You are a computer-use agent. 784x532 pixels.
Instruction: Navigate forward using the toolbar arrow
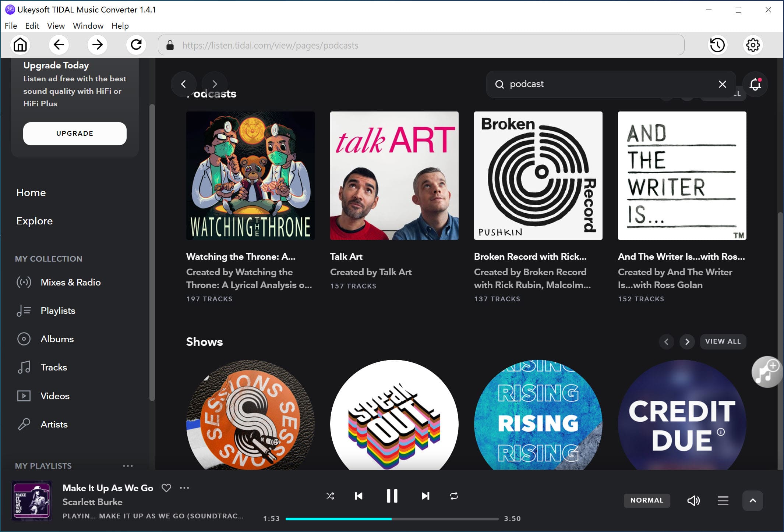(x=98, y=45)
